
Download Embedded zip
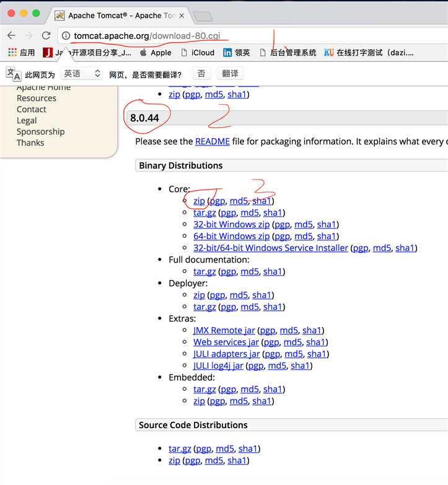click(199, 401)
